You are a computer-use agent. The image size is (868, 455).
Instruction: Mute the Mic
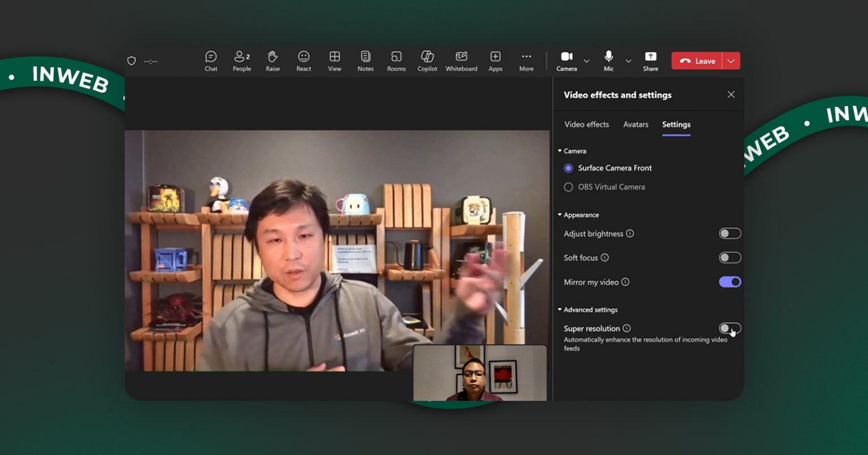pos(609,61)
